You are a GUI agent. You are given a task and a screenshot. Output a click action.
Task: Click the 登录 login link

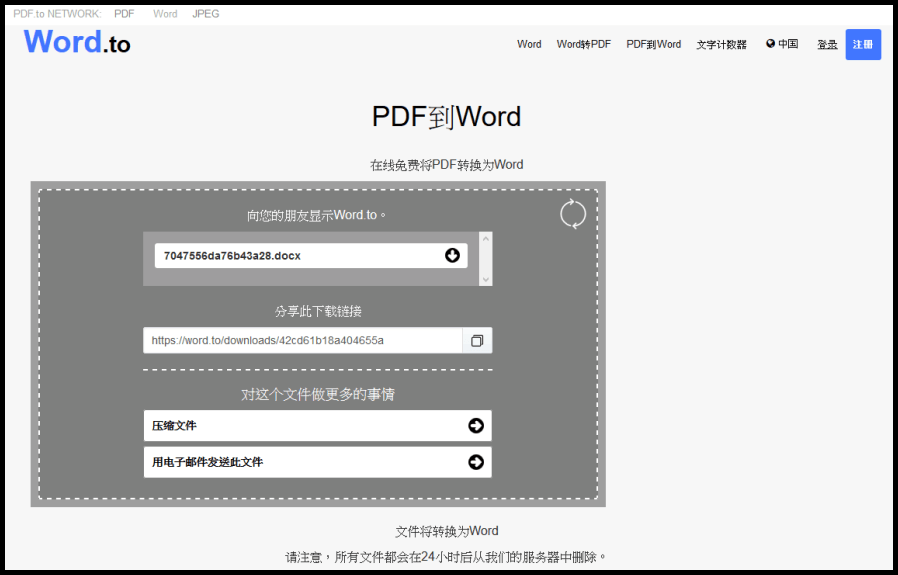click(827, 45)
